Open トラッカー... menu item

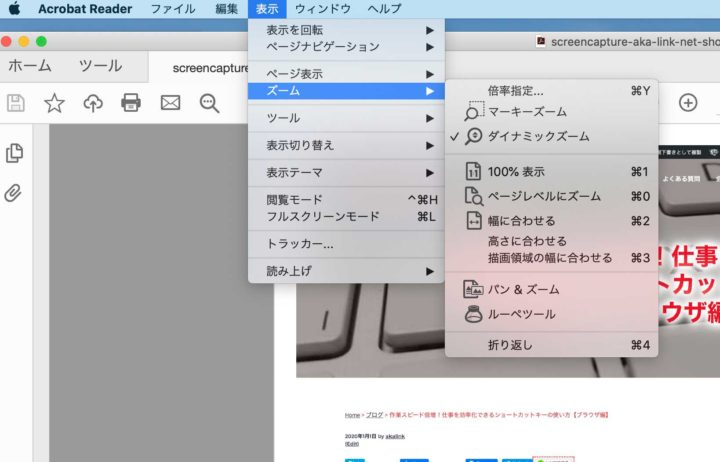346,244
